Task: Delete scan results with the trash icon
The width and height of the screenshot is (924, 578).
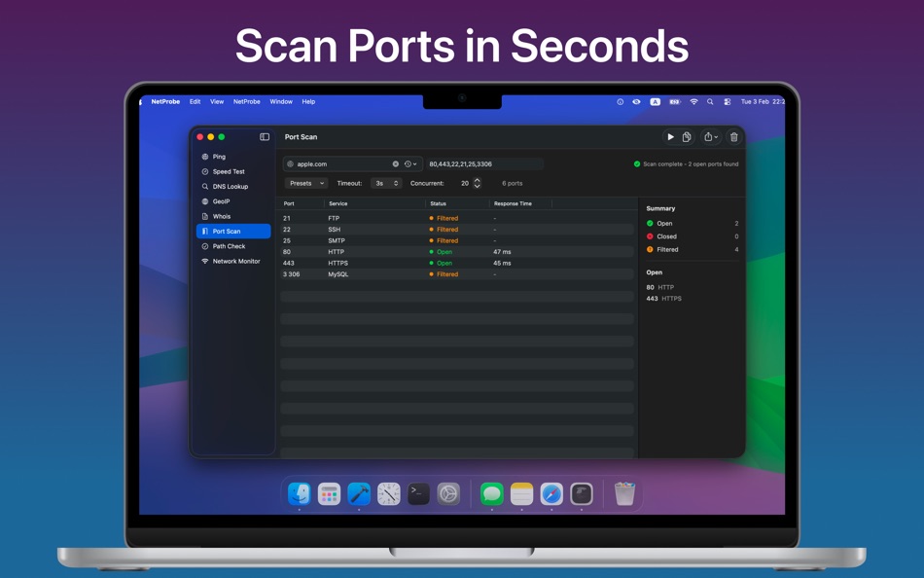Action: (x=734, y=137)
